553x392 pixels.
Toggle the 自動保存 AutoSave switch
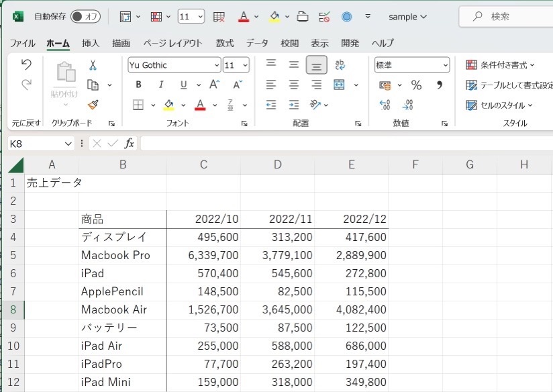(85, 17)
